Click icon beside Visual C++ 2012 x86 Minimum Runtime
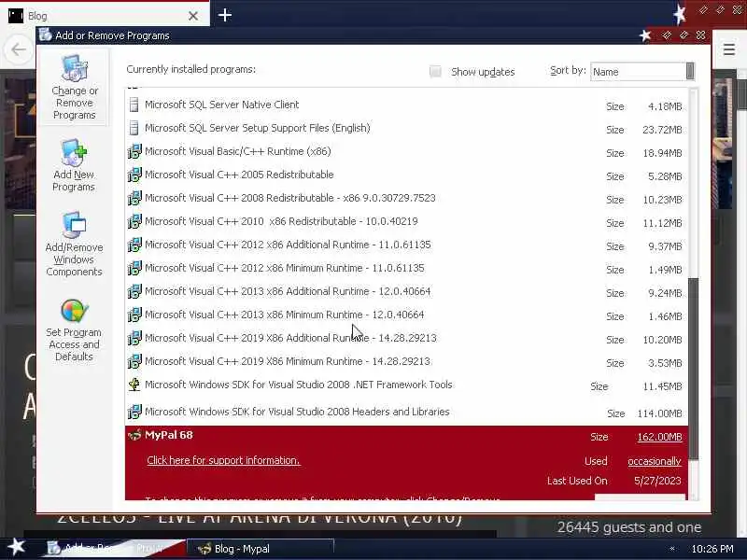This screenshot has height=560, width=747. pos(134,268)
